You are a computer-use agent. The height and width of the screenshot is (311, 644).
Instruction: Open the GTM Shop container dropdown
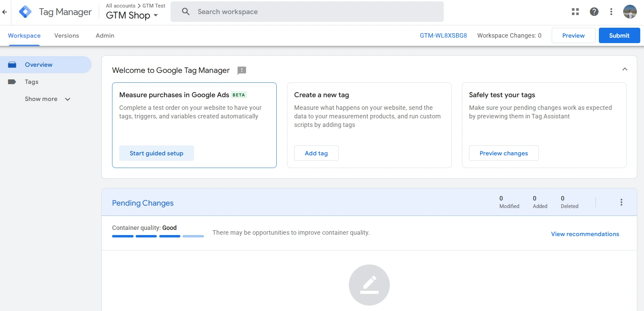tap(132, 15)
